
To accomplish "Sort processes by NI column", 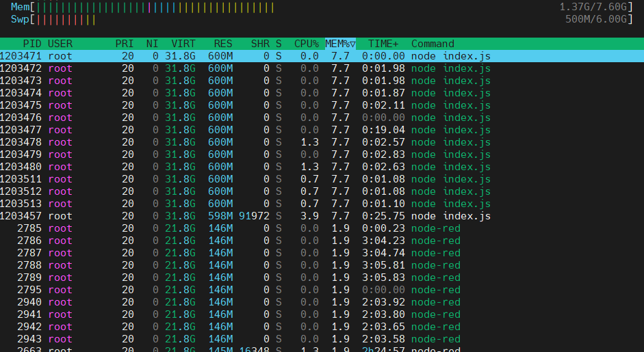I will [x=153, y=44].
